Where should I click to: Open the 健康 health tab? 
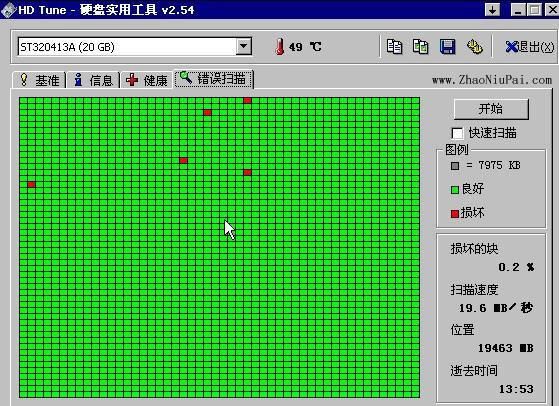click(147, 79)
